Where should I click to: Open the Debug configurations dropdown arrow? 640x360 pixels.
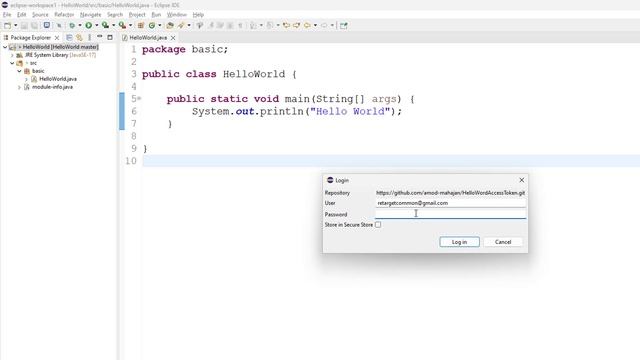[x=80, y=25]
